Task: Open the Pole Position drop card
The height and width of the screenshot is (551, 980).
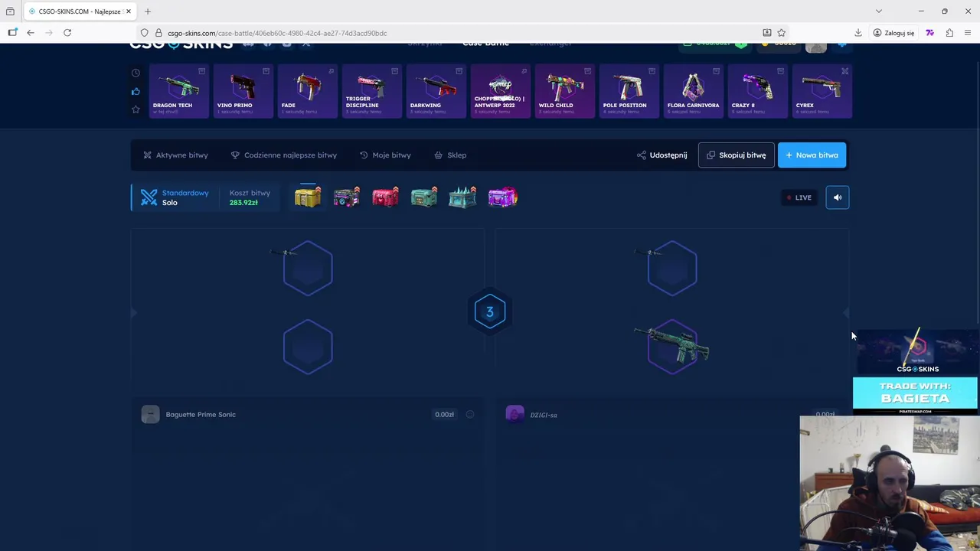Action: click(x=629, y=91)
